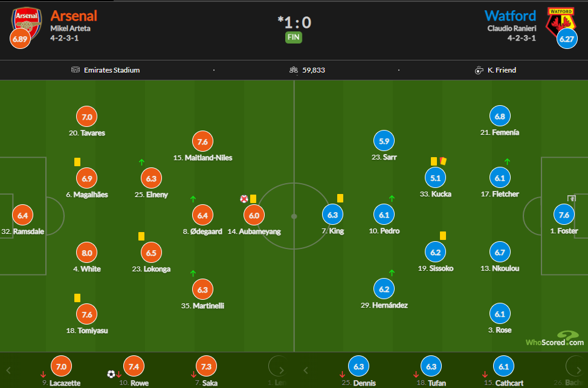The width and height of the screenshot is (588, 388).
Task: Click Kucka's second yellow red card icon
Action: pyautogui.click(x=443, y=161)
